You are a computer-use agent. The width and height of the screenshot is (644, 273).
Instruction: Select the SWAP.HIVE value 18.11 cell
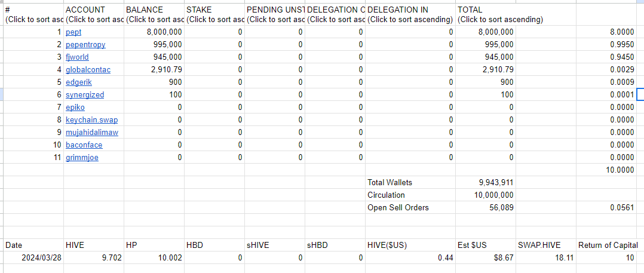tap(546, 258)
